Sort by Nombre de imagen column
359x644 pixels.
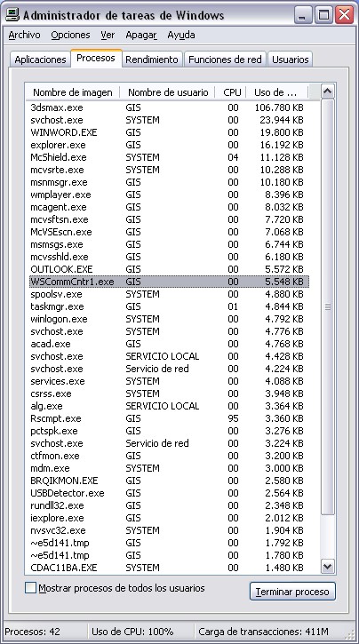coord(72,92)
